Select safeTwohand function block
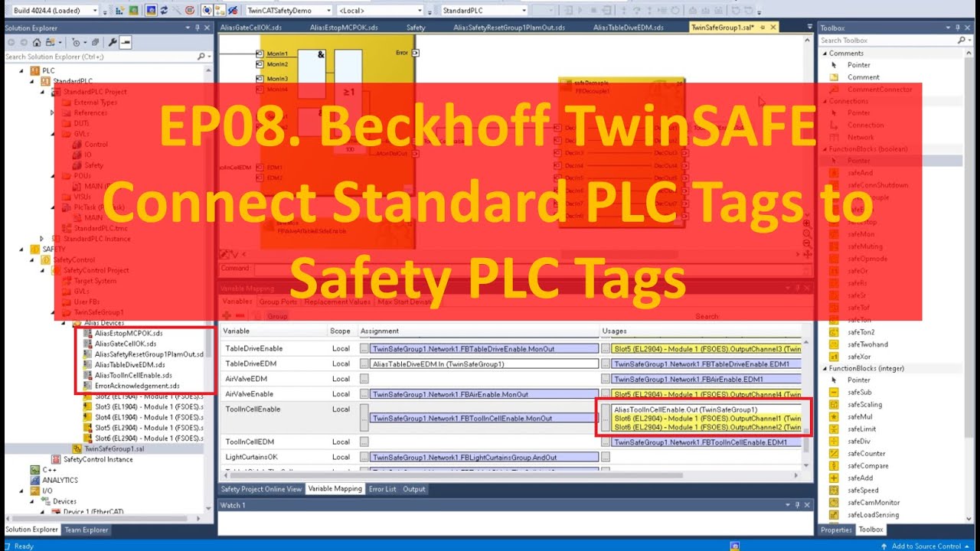The width and height of the screenshot is (980, 551). tap(867, 344)
